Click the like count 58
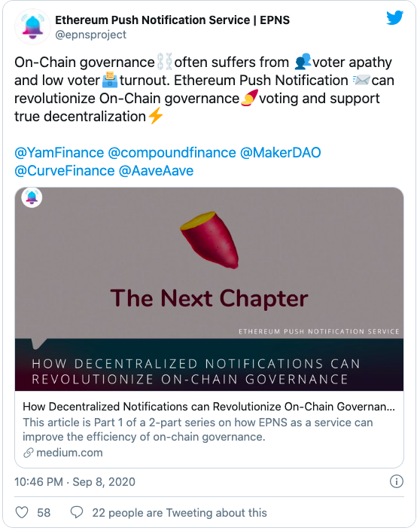 [44, 512]
